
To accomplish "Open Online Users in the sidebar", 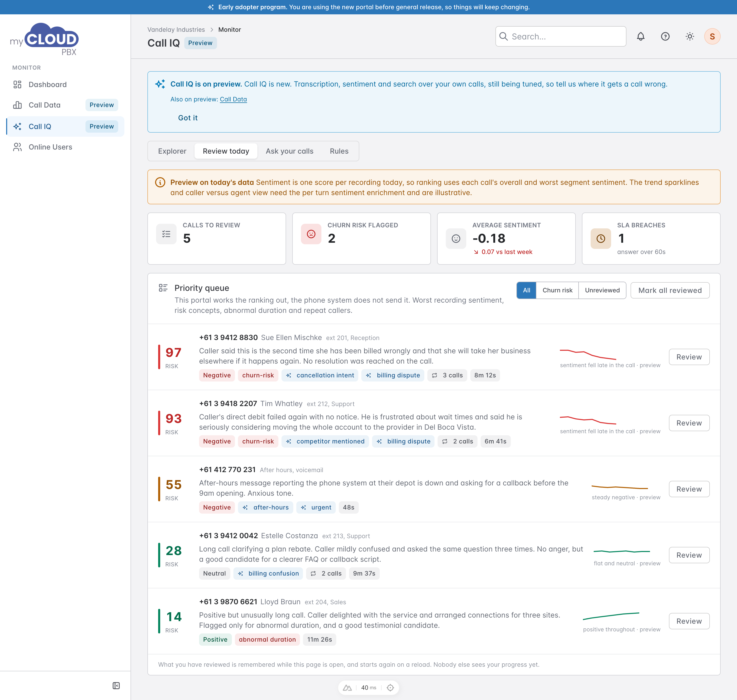I will pyautogui.click(x=65, y=147).
